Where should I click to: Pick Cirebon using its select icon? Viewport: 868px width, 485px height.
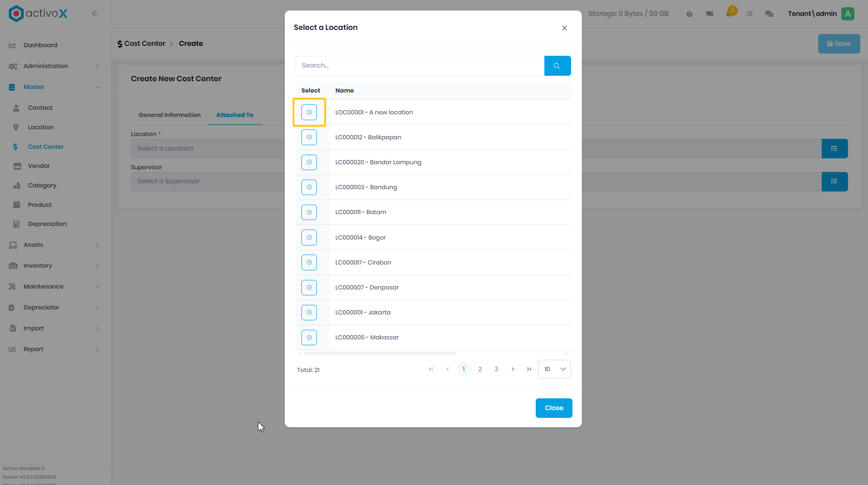309,262
